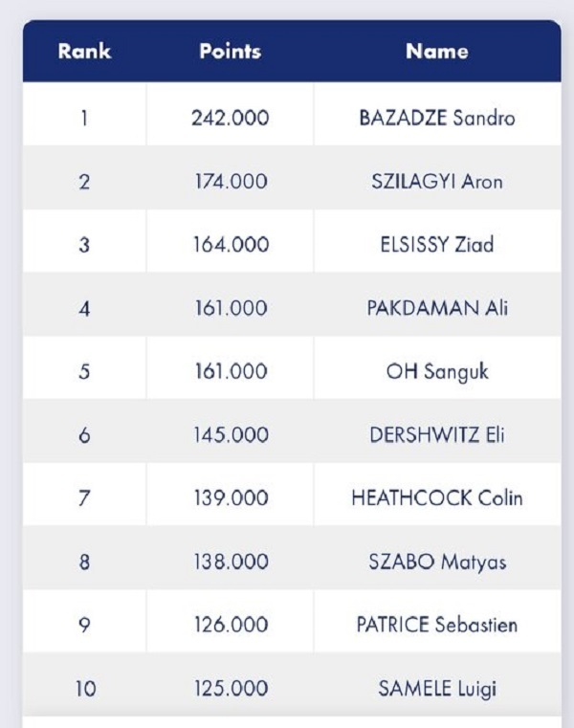Viewport: 574px width, 728px height.
Task: Select the 174.000 points cell
Action: (x=230, y=182)
